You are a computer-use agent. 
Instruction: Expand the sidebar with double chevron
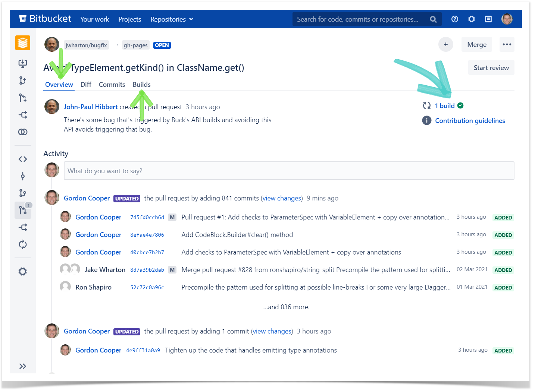(x=23, y=366)
